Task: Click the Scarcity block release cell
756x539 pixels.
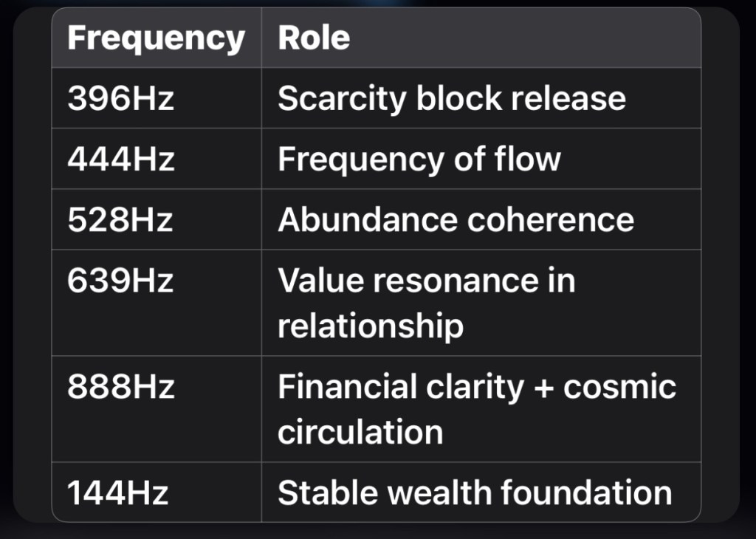Action: [x=451, y=99]
